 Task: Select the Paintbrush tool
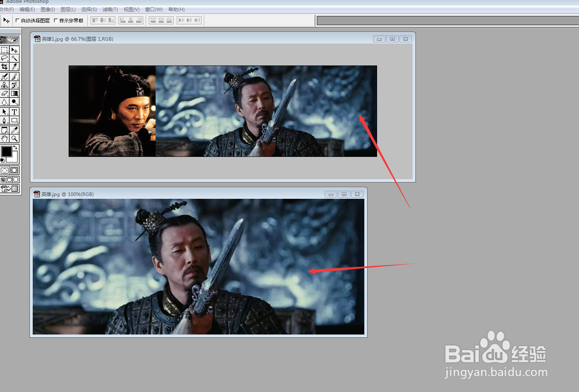(14, 77)
